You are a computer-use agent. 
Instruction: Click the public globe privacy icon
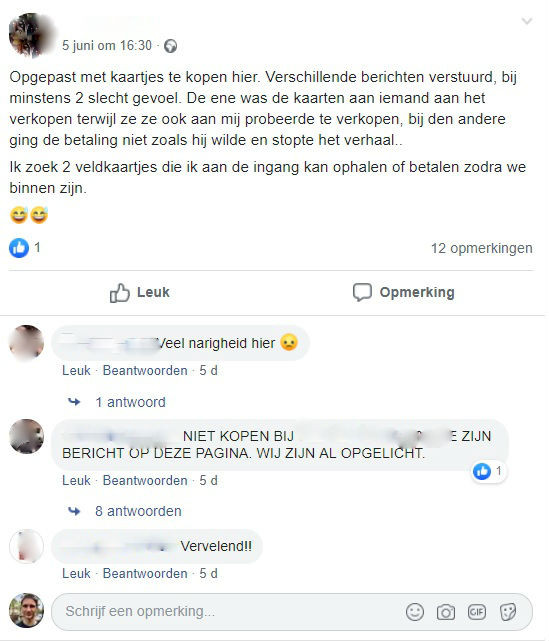click(x=170, y=46)
